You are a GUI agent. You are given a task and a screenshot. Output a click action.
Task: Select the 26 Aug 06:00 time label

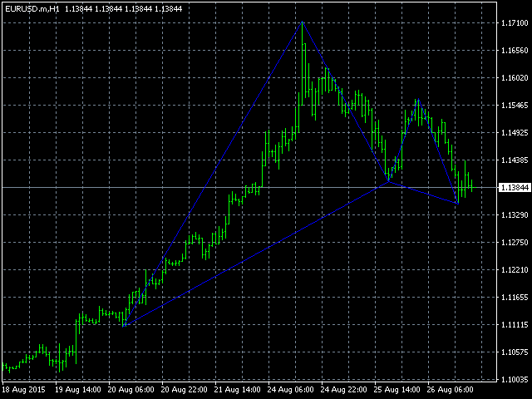(451, 390)
